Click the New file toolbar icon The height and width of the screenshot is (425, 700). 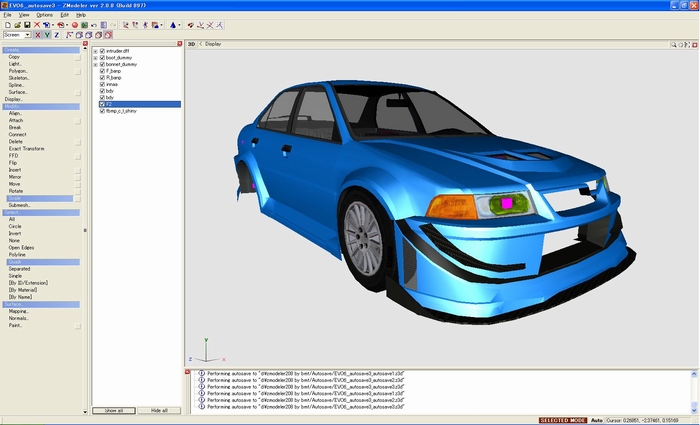7,25
